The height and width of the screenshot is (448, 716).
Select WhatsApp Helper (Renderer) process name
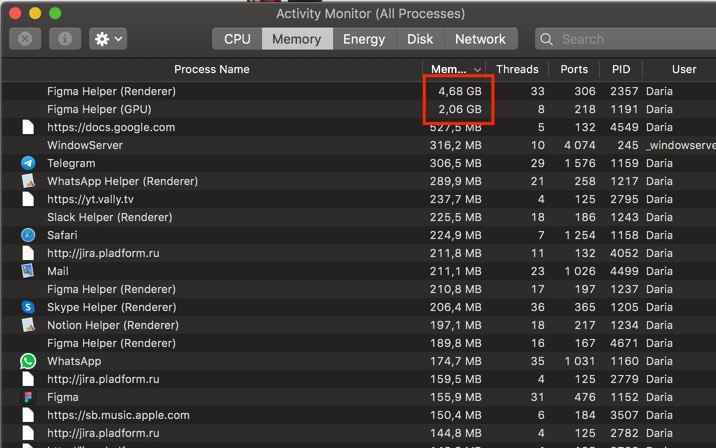click(122, 181)
